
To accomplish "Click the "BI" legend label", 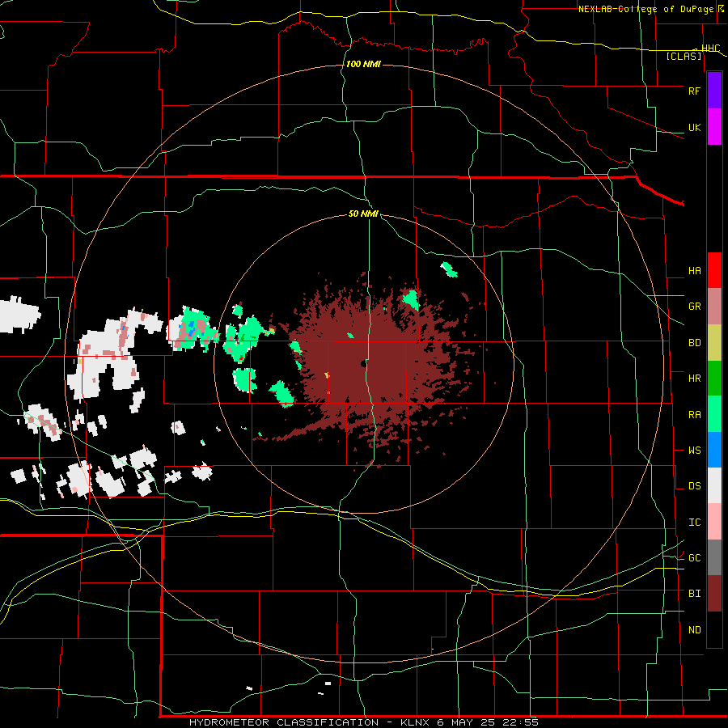I will click(x=694, y=593).
